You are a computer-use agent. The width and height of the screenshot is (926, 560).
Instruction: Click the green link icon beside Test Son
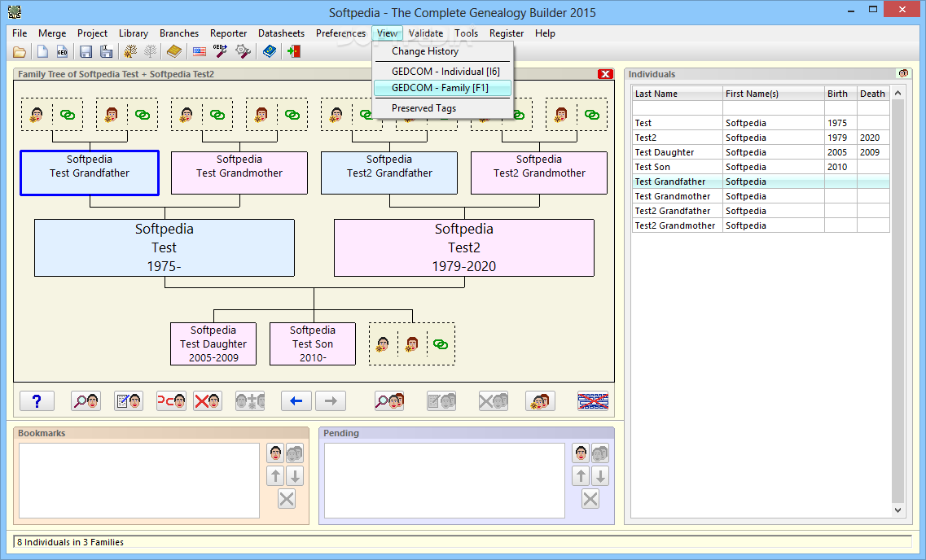tap(441, 344)
